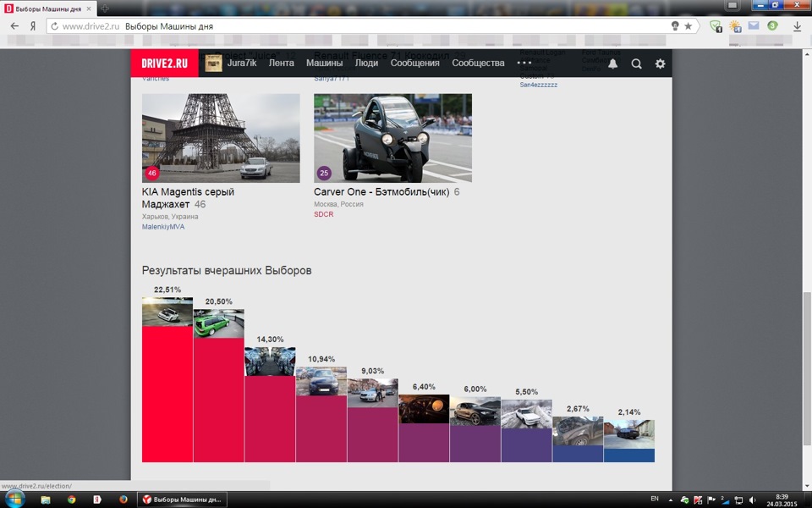Open thumbnail of 6,40% result

424,409
